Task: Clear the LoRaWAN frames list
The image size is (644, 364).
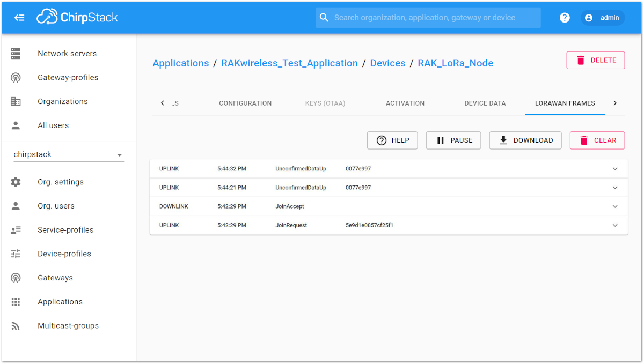Action: (597, 140)
